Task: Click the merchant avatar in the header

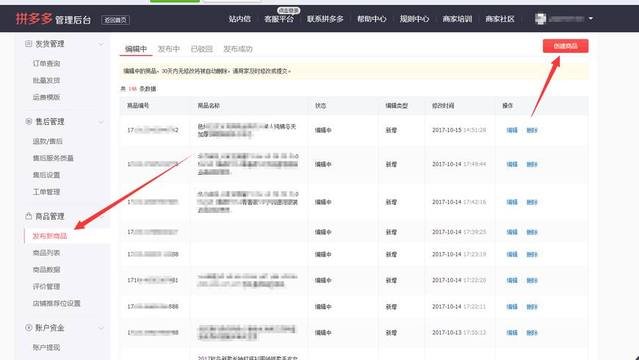Action: click(540, 19)
